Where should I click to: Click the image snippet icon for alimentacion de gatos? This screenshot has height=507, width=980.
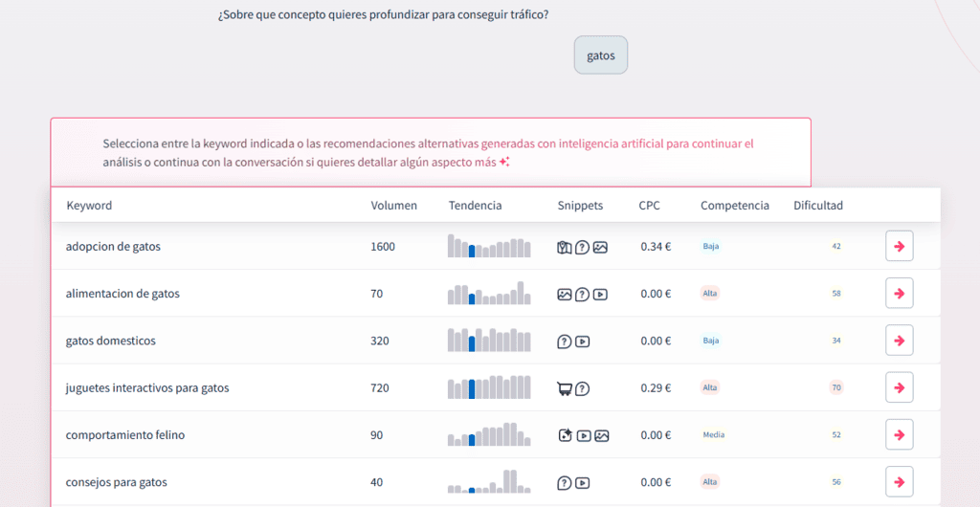pos(565,294)
